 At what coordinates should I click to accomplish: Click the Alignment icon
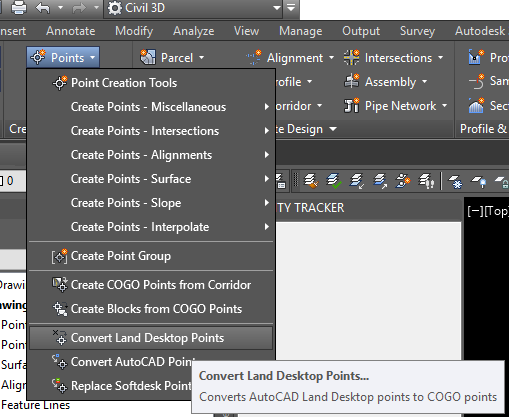pyautogui.click(x=254, y=57)
